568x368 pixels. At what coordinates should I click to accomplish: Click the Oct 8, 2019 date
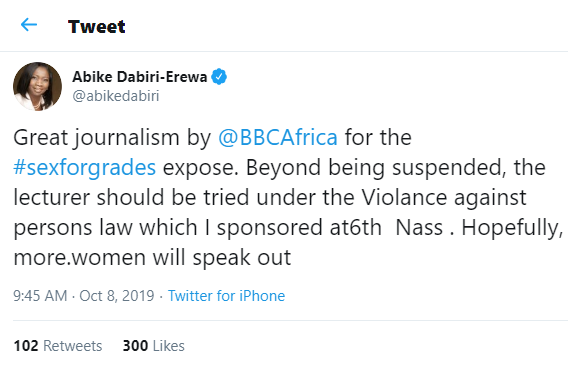tap(117, 296)
